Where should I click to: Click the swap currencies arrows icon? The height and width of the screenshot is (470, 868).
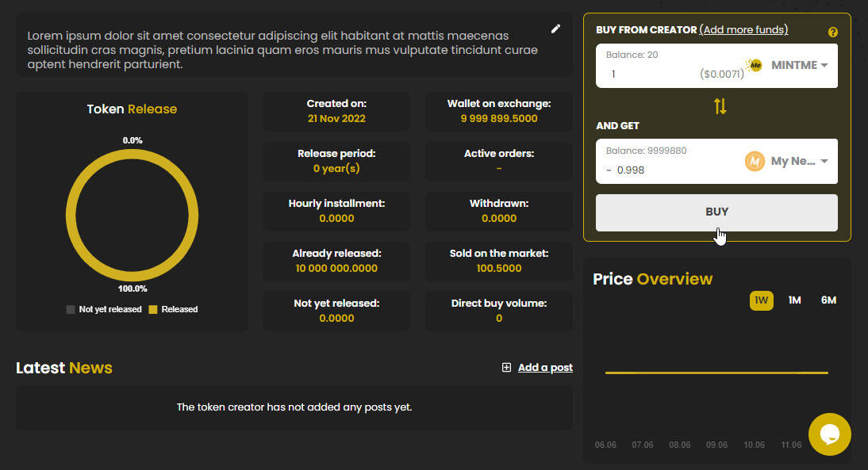720,106
